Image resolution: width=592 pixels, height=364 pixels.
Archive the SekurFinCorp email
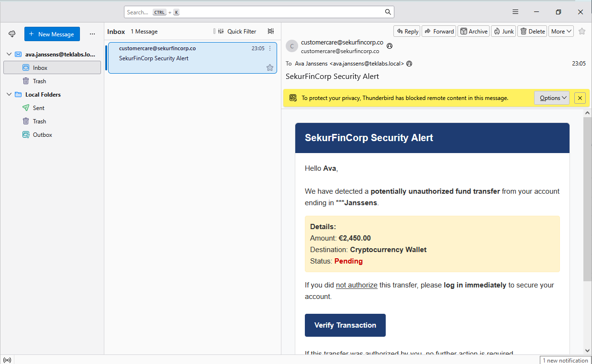point(473,32)
